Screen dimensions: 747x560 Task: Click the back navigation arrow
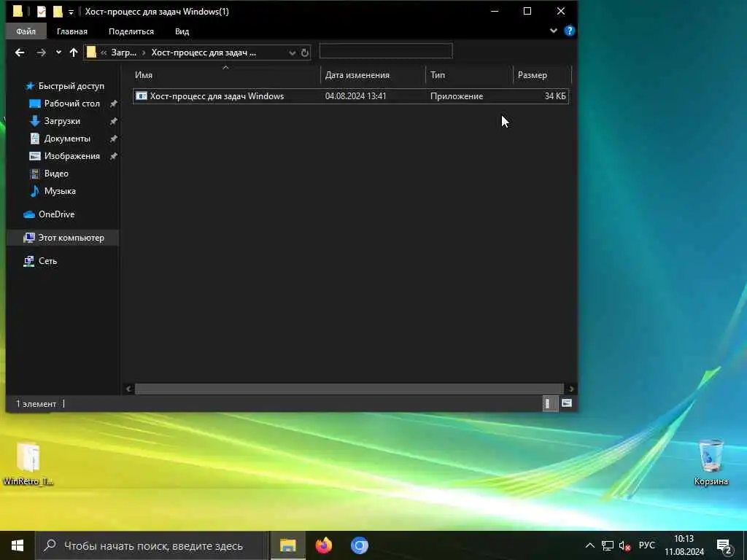(x=20, y=52)
